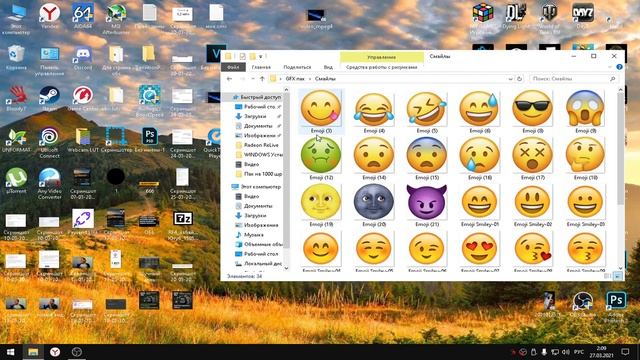Open OBS Studio desktop shortcut at bottom right

(x=583, y=305)
